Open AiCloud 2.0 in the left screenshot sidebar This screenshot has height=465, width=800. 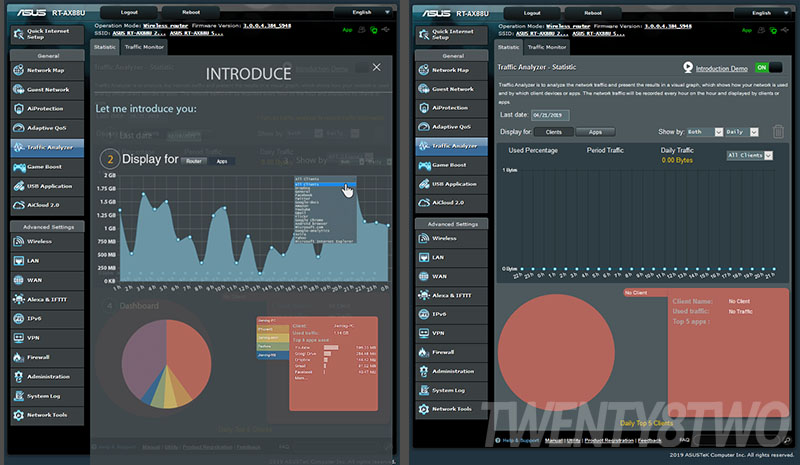coord(47,205)
